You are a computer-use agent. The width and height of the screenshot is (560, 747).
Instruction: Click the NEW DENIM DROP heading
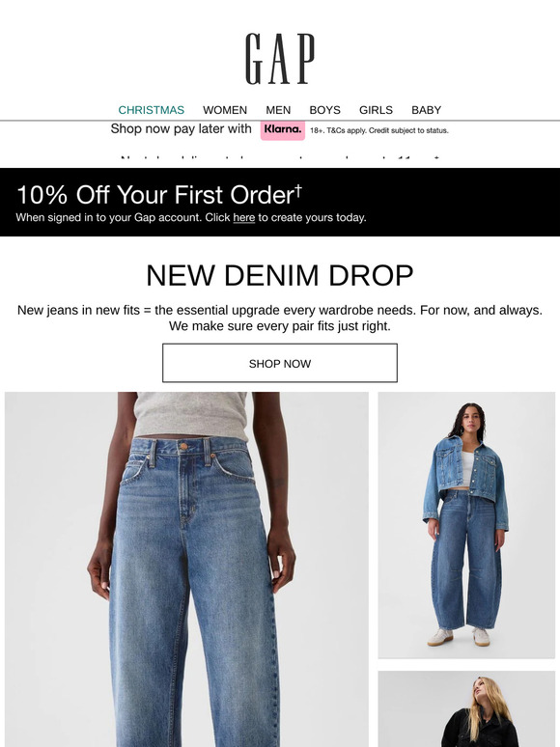tap(280, 275)
